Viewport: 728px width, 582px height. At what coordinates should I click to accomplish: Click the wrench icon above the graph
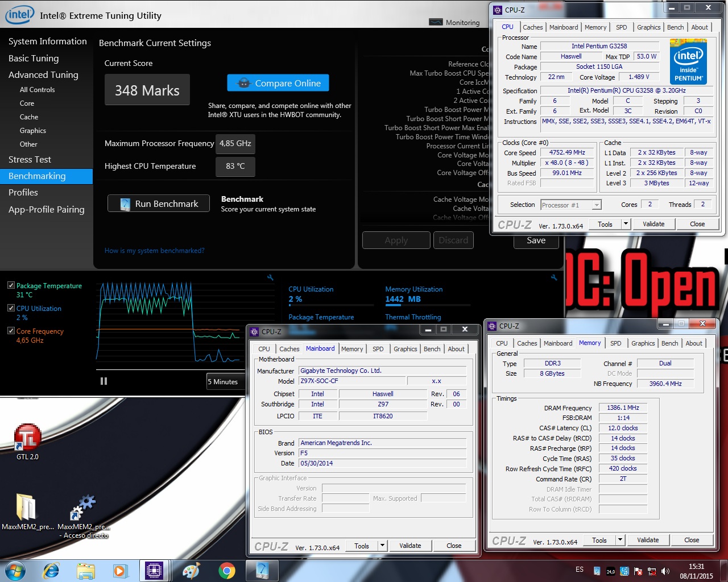270,277
